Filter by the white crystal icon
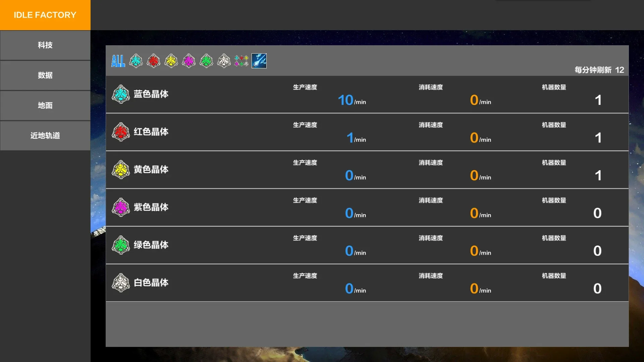 tap(224, 61)
